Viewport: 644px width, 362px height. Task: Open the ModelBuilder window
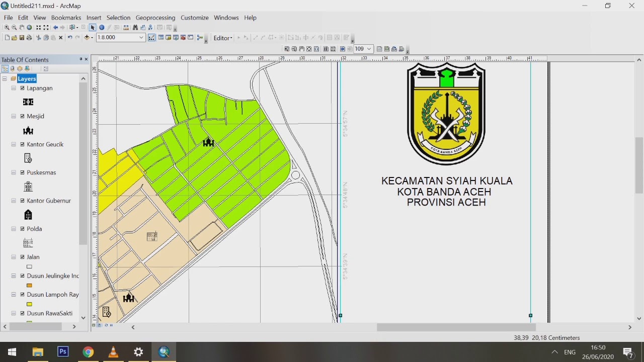(200, 38)
